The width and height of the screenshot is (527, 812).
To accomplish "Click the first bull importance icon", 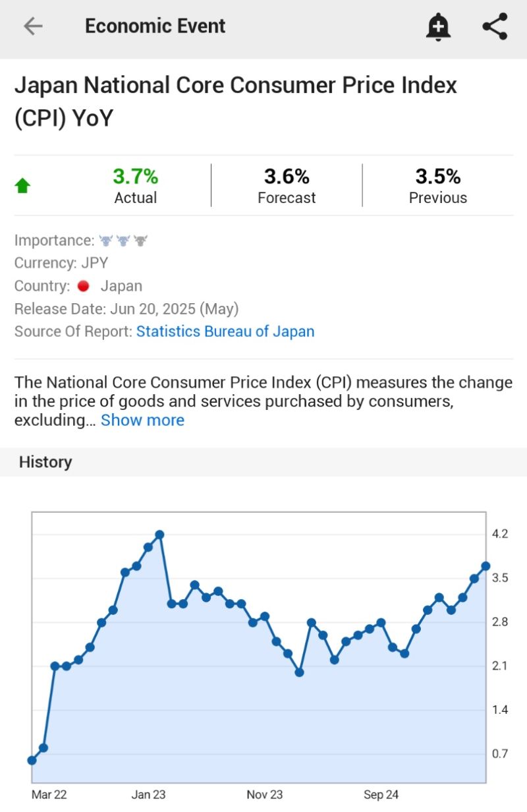I will coord(106,241).
